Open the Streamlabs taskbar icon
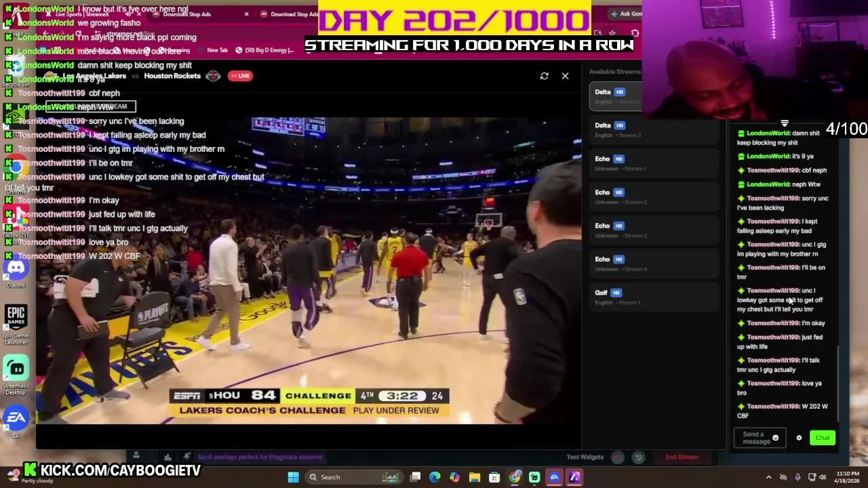Image resolution: width=868 pixels, height=488 pixels. (534, 477)
